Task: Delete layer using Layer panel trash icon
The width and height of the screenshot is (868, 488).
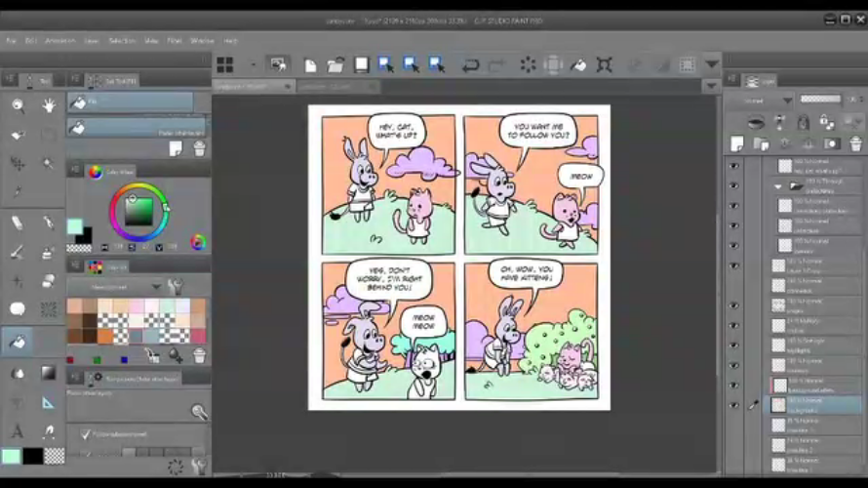Action: click(x=855, y=144)
